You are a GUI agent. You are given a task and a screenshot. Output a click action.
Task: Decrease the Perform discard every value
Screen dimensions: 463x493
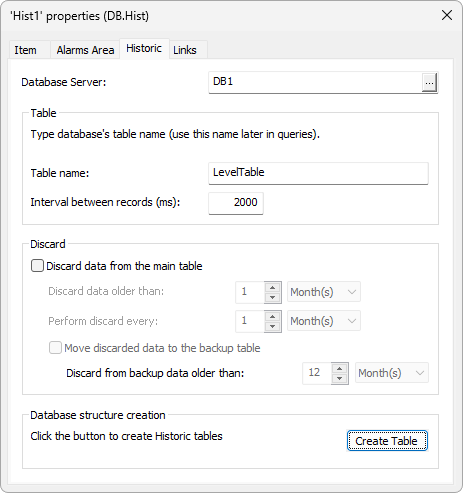273,326
